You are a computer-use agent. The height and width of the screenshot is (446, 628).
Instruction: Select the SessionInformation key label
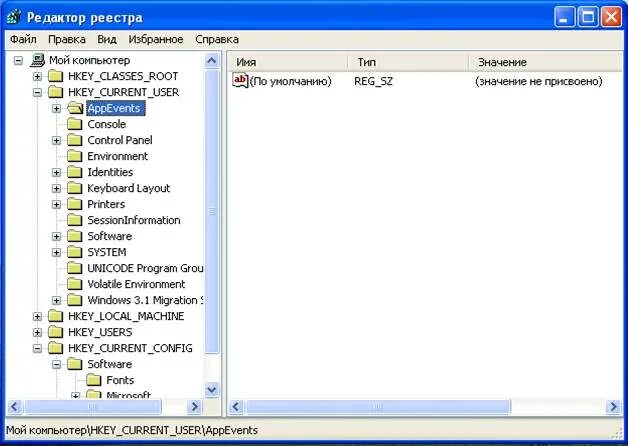pos(134,220)
